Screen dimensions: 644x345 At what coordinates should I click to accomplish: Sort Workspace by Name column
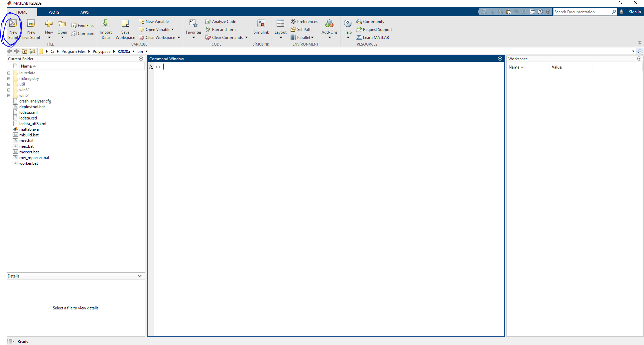(528, 67)
